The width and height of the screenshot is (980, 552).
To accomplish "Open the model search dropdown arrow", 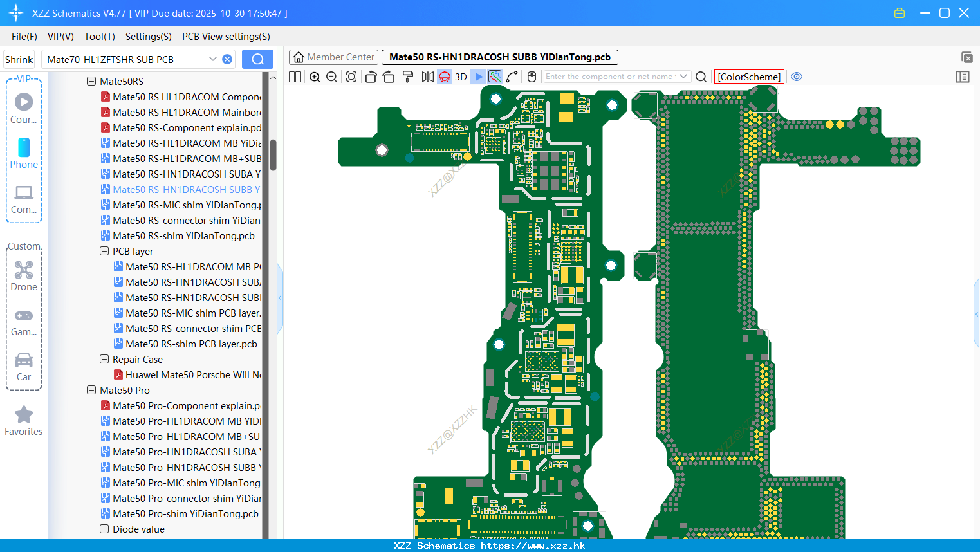I will pyautogui.click(x=212, y=59).
